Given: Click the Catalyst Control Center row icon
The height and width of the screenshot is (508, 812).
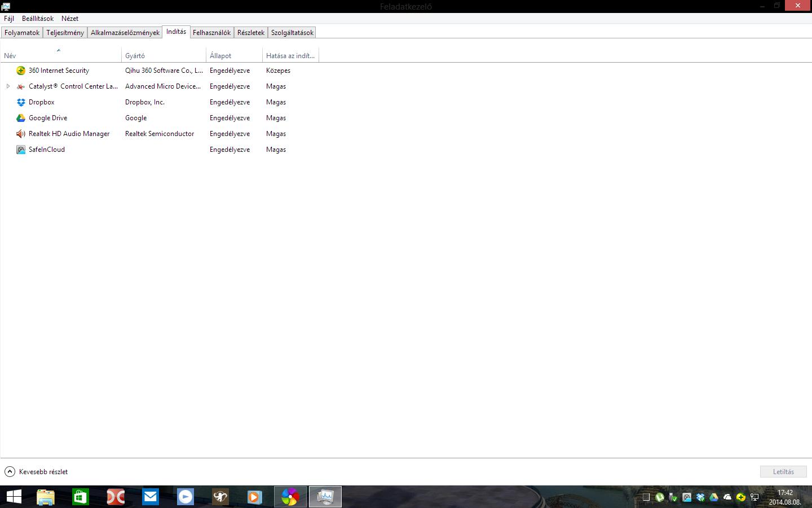Looking at the screenshot, I should coord(21,86).
